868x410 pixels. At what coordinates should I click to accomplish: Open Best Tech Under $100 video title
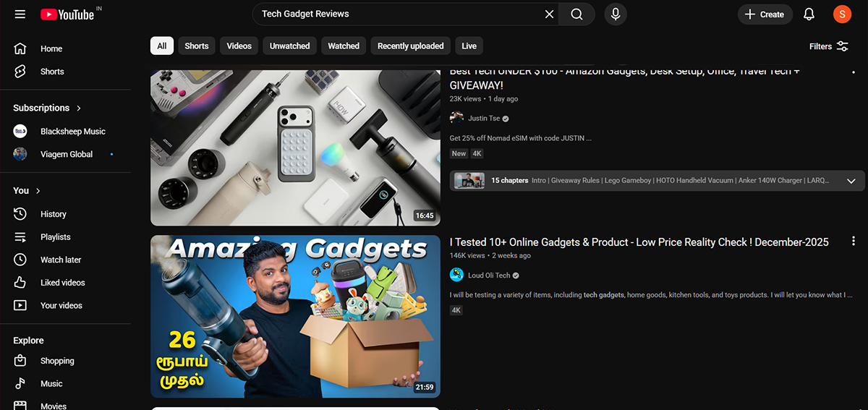pos(625,78)
